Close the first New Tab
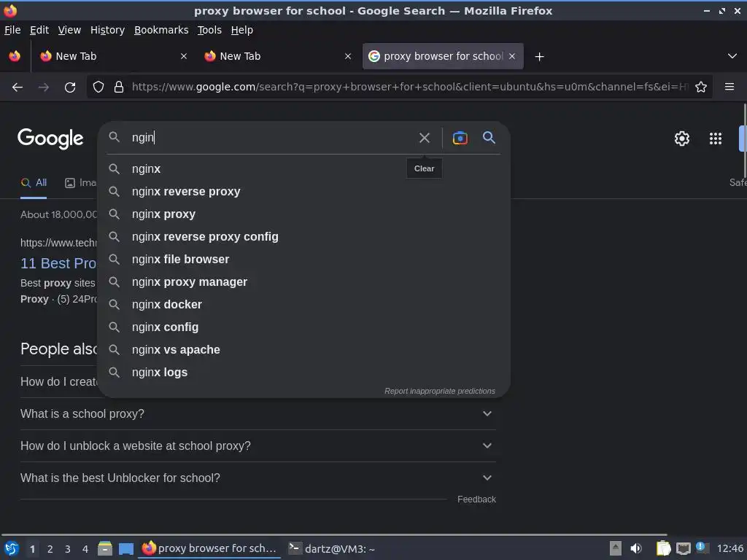 183,56
